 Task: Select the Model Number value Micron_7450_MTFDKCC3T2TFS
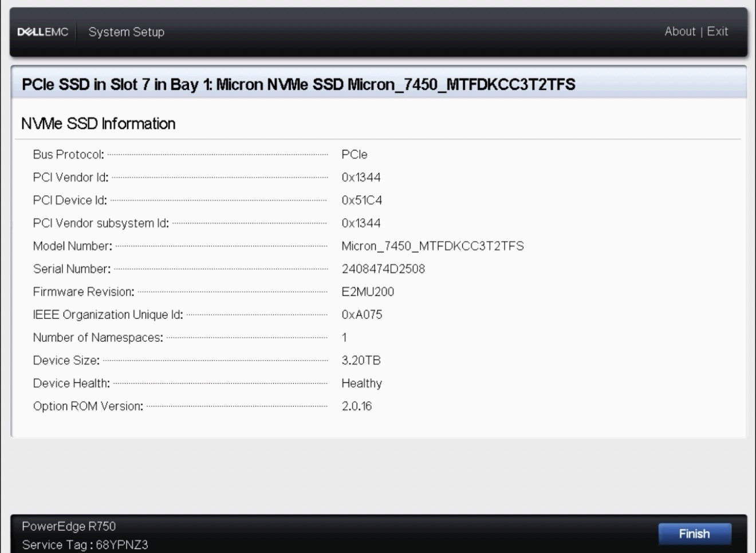(x=432, y=246)
